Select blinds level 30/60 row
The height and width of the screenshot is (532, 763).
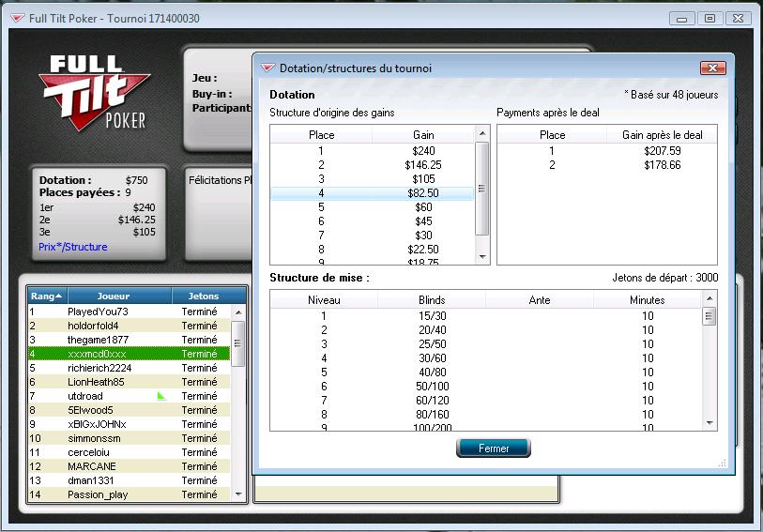486,358
